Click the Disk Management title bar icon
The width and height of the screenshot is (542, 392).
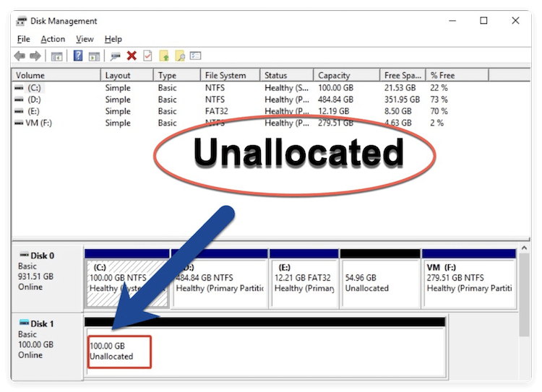[21, 21]
